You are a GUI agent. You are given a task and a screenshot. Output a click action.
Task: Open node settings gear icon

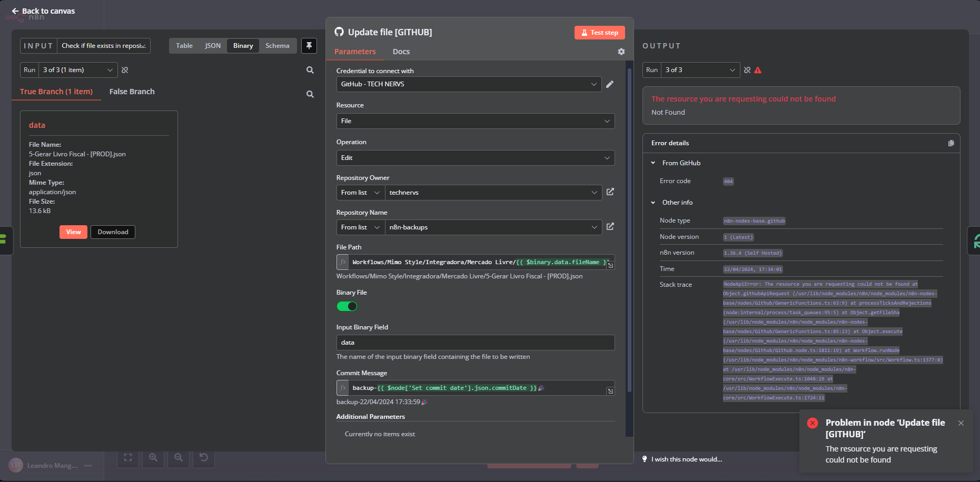tap(621, 52)
